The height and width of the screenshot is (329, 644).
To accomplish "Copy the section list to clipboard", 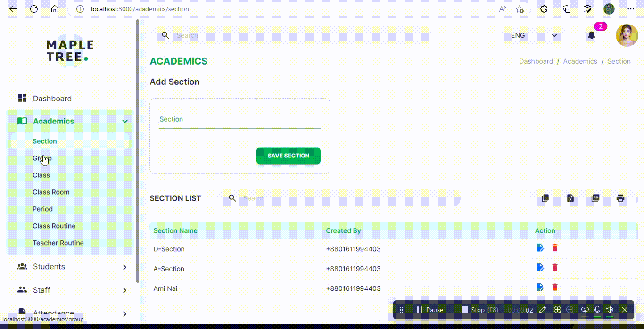I will 544,198.
